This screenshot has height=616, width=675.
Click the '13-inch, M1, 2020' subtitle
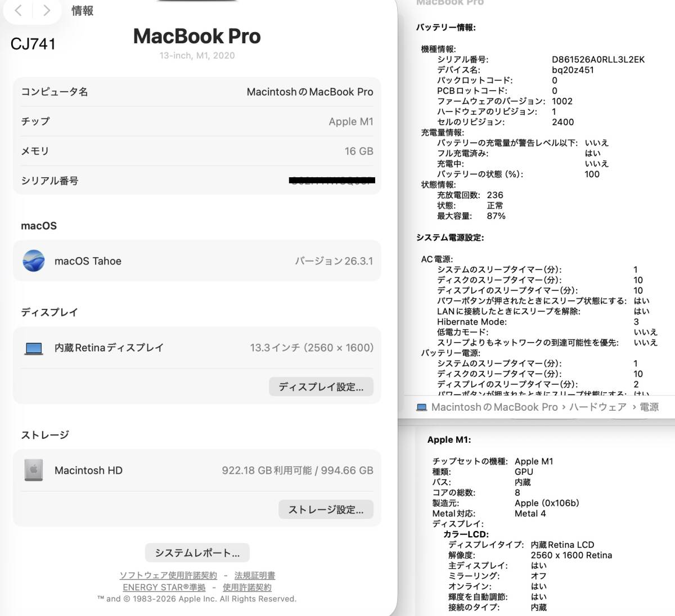197,55
